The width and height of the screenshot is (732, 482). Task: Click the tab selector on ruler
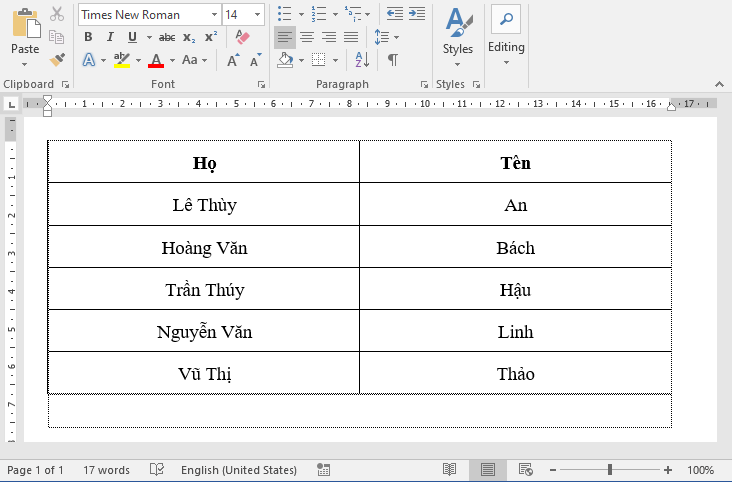point(11,104)
